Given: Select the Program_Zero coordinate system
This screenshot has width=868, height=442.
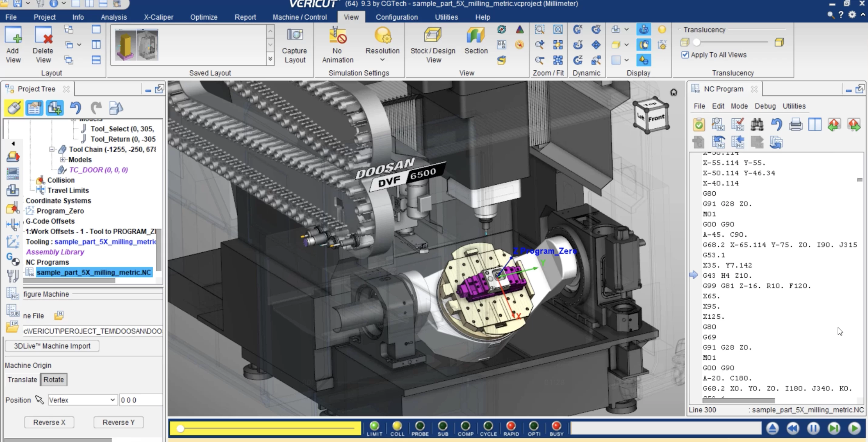Looking at the screenshot, I should [60, 211].
